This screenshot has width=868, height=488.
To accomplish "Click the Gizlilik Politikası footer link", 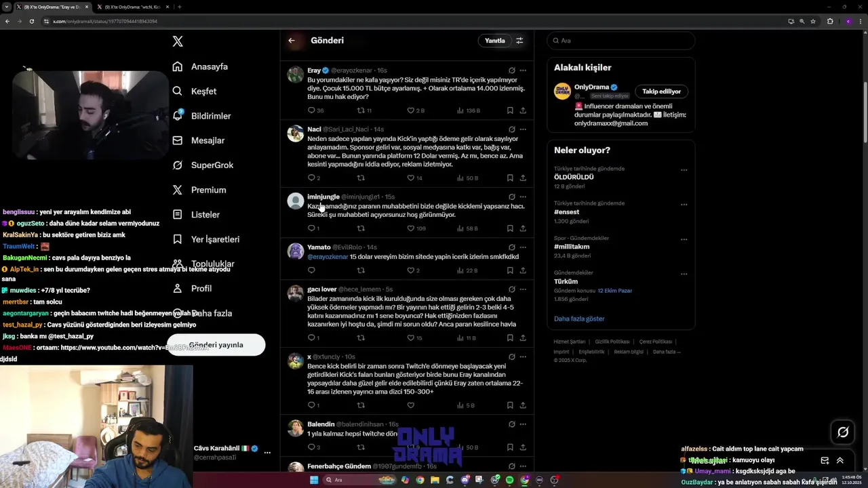I will [x=612, y=342].
